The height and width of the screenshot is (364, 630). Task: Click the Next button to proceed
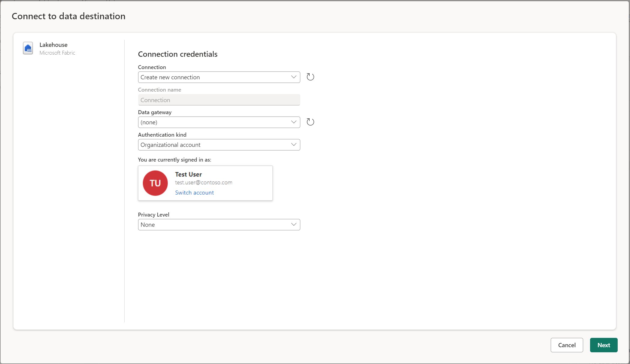(604, 345)
